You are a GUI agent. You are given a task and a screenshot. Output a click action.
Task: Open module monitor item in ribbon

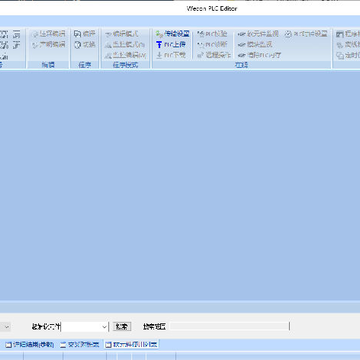coord(255,44)
